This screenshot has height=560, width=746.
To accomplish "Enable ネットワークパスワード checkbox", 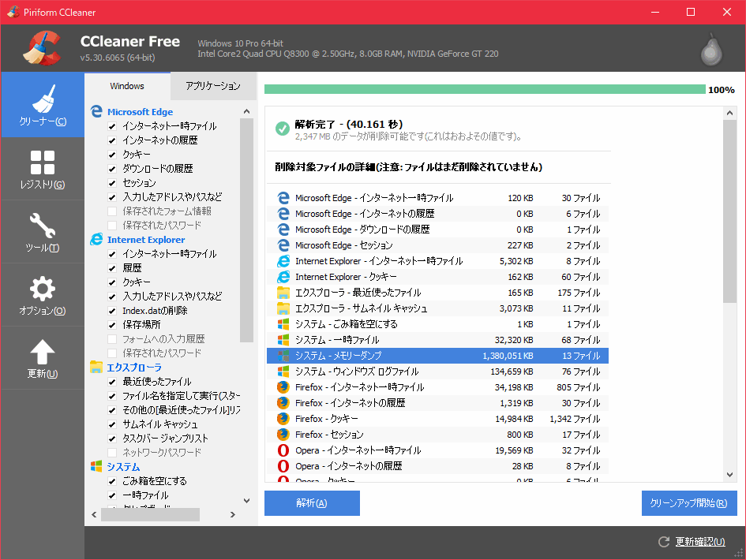I will (x=112, y=453).
